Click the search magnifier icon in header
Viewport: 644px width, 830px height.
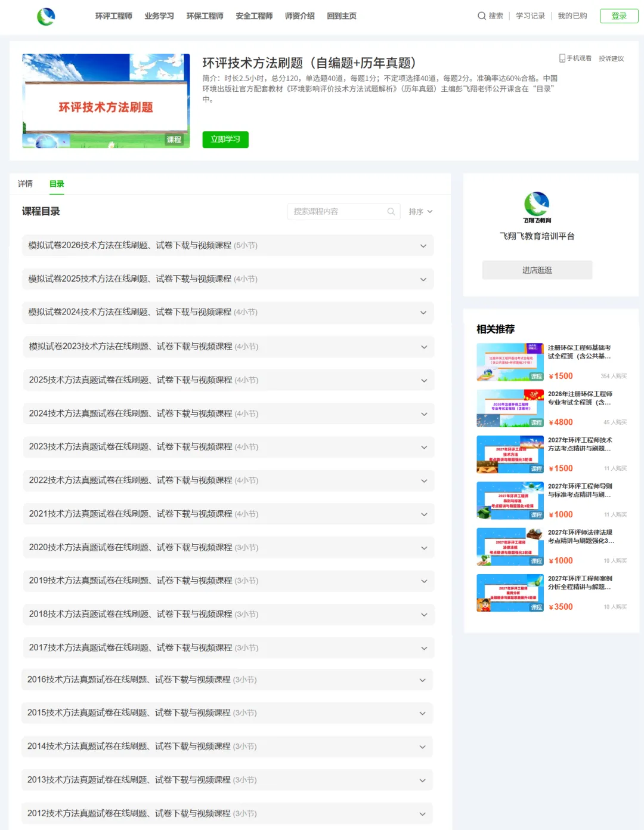[481, 16]
